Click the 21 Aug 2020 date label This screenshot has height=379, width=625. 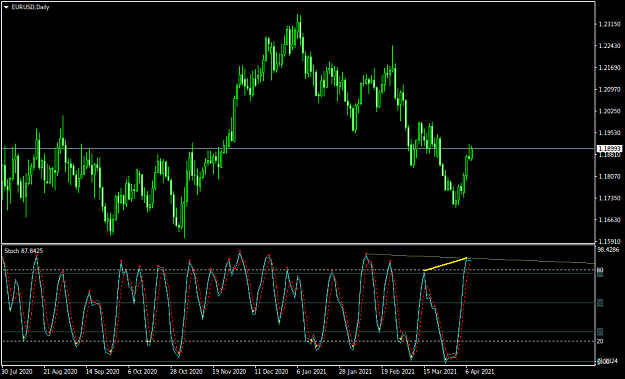pyautogui.click(x=61, y=371)
